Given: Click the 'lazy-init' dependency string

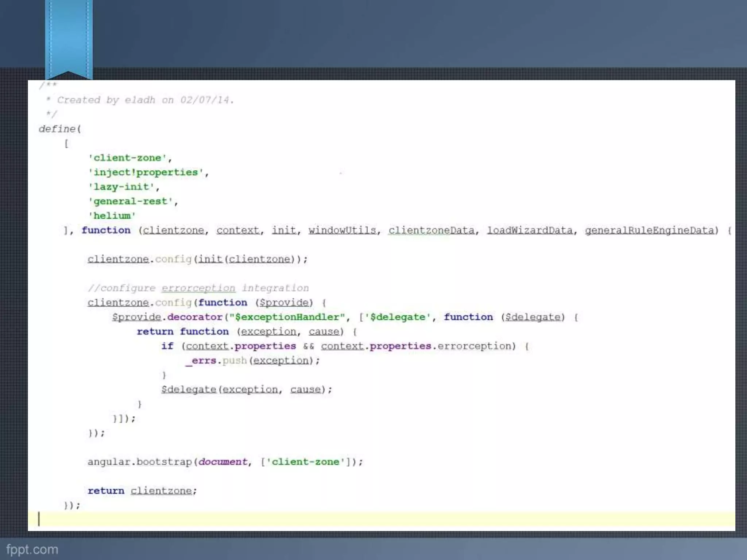Looking at the screenshot, I should (x=121, y=187).
